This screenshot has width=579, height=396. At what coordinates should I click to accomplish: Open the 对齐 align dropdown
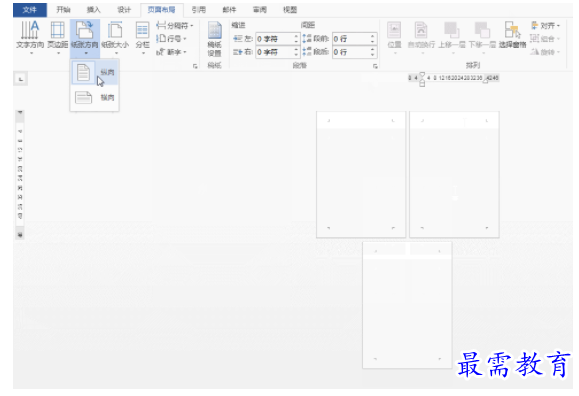click(x=545, y=25)
